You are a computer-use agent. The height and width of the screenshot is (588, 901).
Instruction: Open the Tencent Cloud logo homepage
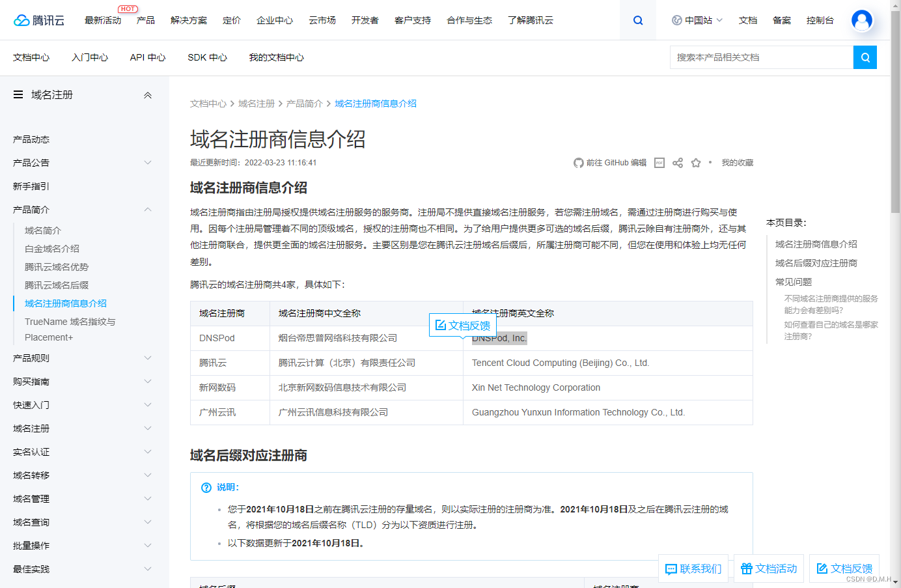pyautogui.click(x=39, y=20)
